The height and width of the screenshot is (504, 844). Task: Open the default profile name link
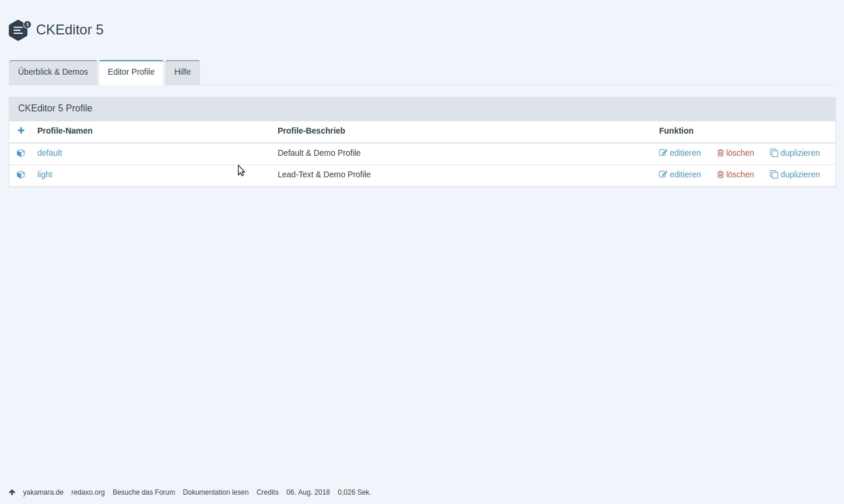pos(50,153)
